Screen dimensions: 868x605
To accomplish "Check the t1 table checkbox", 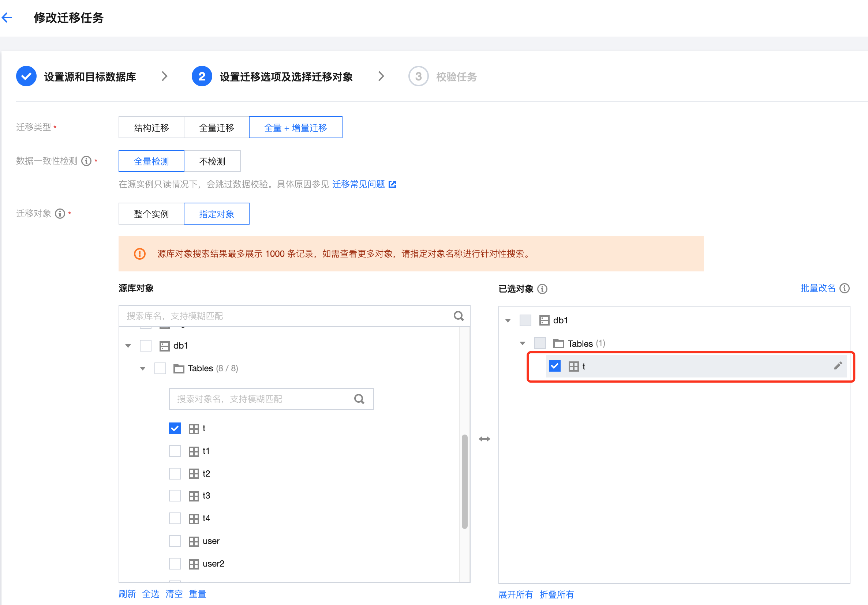I will [175, 451].
